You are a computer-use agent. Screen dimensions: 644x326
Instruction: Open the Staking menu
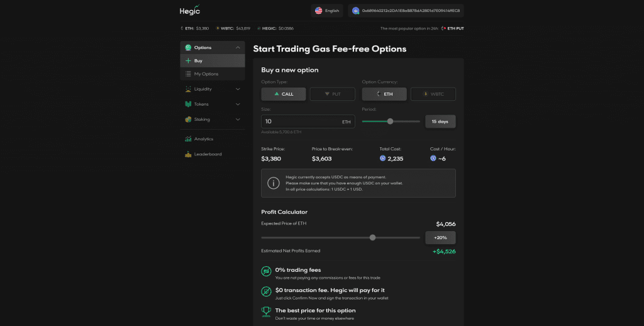[x=213, y=119]
